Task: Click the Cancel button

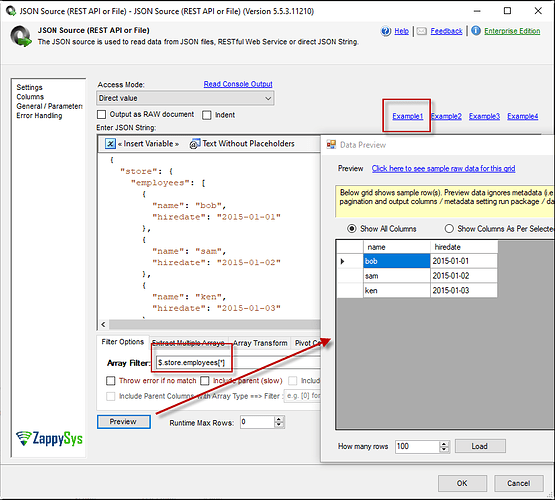Action: [x=519, y=483]
